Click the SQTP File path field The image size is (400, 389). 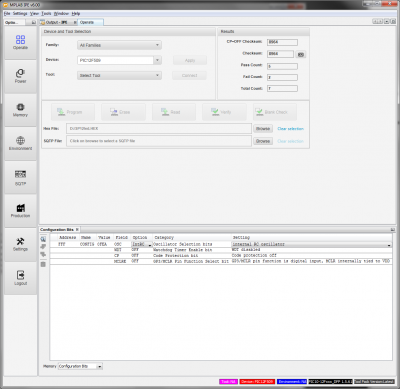(x=159, y=141)
